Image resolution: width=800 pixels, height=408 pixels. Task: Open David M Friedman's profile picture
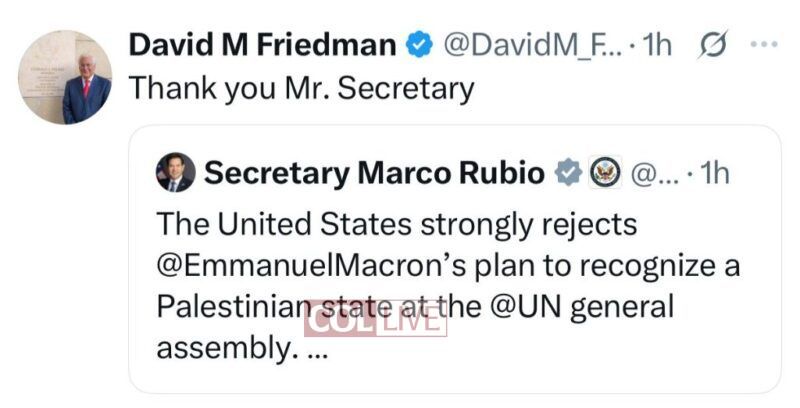(x=65, y=77)
